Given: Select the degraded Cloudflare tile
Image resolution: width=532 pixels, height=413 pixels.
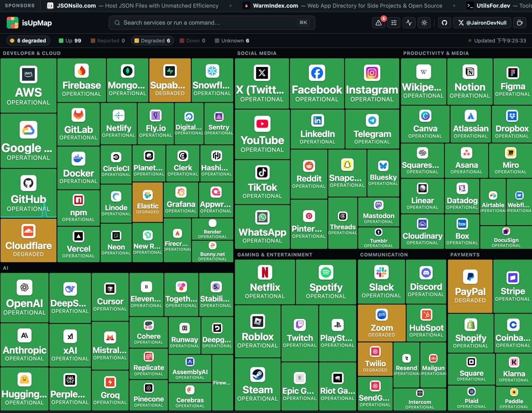Looking at the screenshot, I should coord(28,241).
